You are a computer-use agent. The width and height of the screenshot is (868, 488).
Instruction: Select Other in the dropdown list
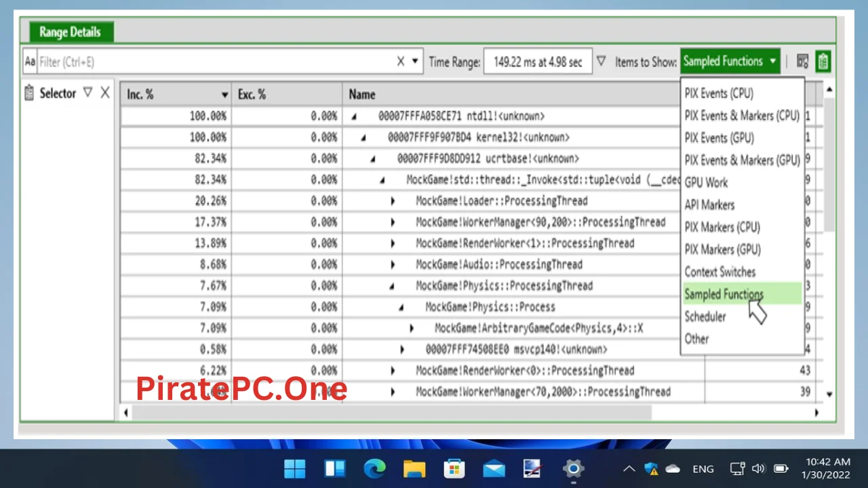pyautogui.click(x=696, y=339)
